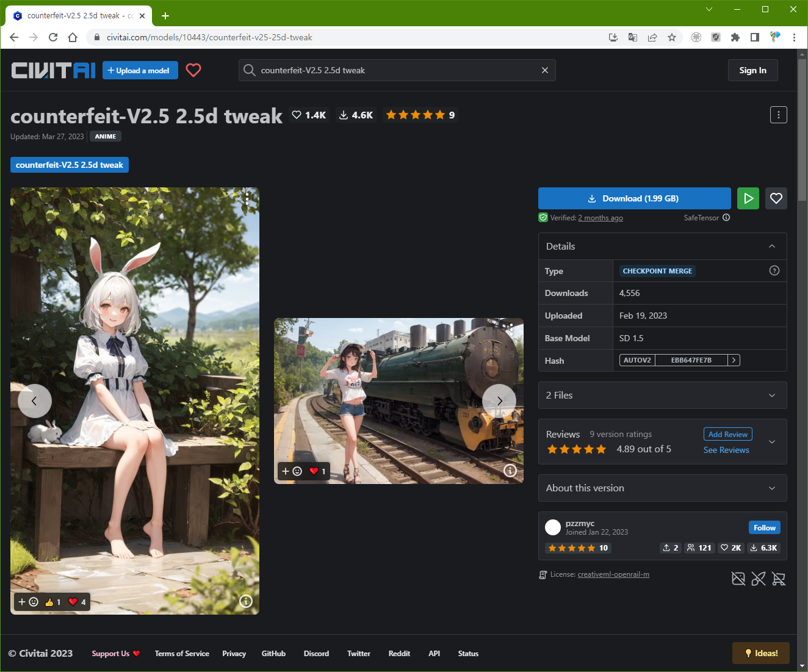
Task: Open the See Reviews link
Action: pyautogui.click(x=726, y=450)
